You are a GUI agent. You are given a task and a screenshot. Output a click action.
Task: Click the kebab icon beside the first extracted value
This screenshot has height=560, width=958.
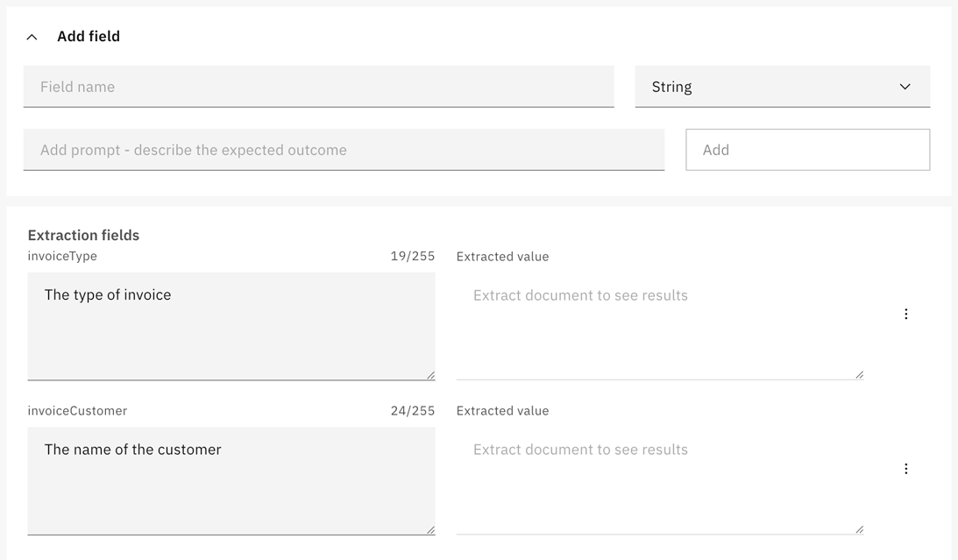coord(906,314)
